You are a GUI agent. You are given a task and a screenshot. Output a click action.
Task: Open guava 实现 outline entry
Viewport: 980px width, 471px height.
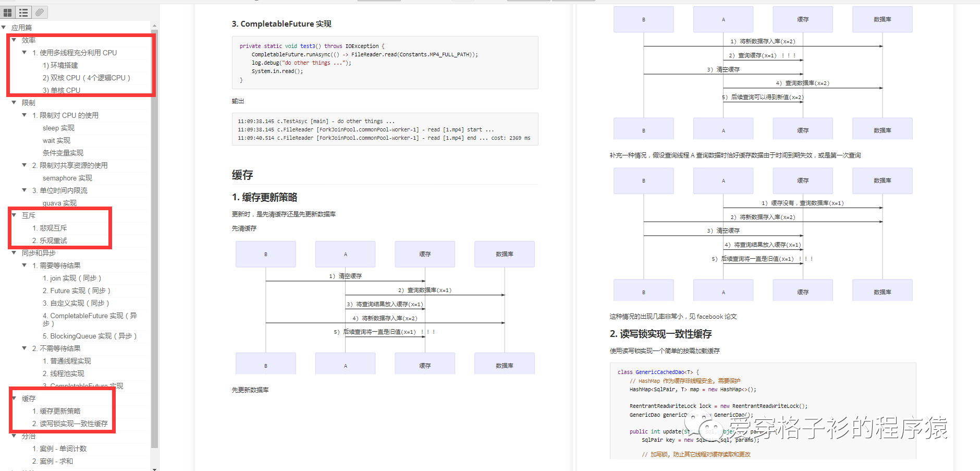pyautogui.click(x=59, y=203)
